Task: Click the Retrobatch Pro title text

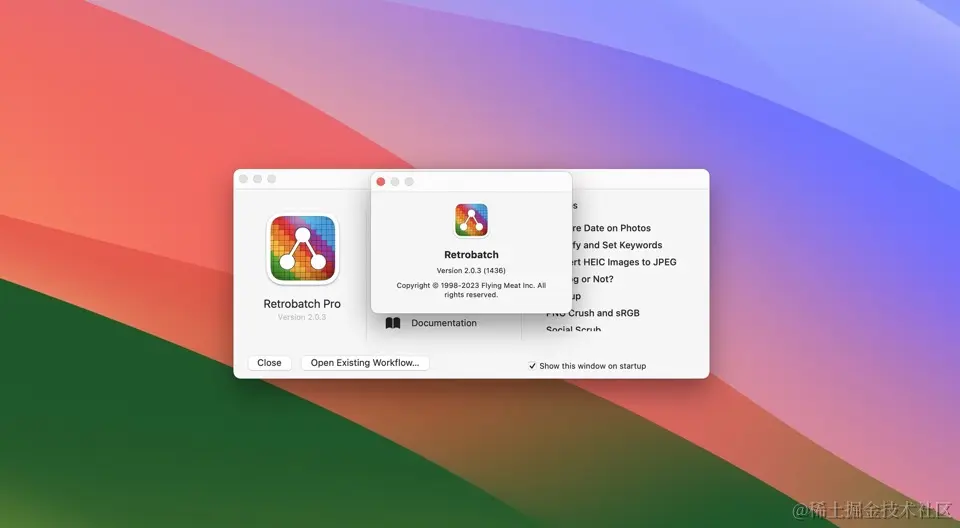Action: click(x=302, y=304)
